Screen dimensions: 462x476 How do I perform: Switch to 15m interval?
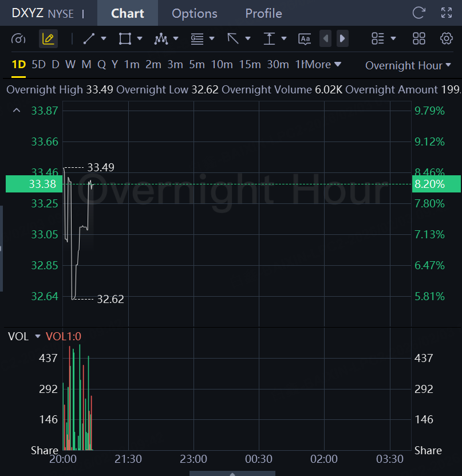250,65
